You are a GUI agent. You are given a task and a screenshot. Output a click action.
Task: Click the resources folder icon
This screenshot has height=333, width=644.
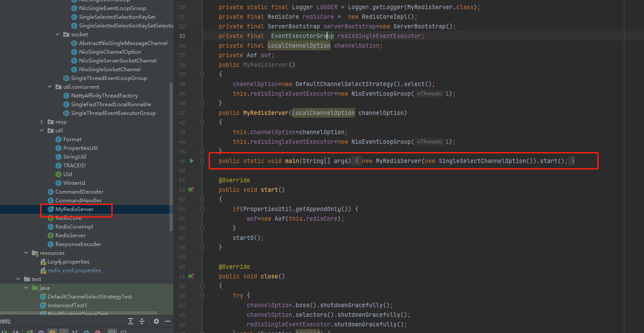tap(35, 253)
